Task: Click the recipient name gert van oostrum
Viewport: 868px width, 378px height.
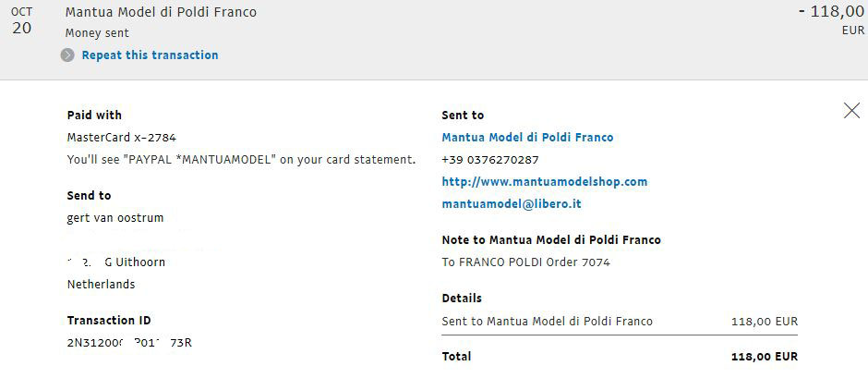Action: click(x=115, y=218)
